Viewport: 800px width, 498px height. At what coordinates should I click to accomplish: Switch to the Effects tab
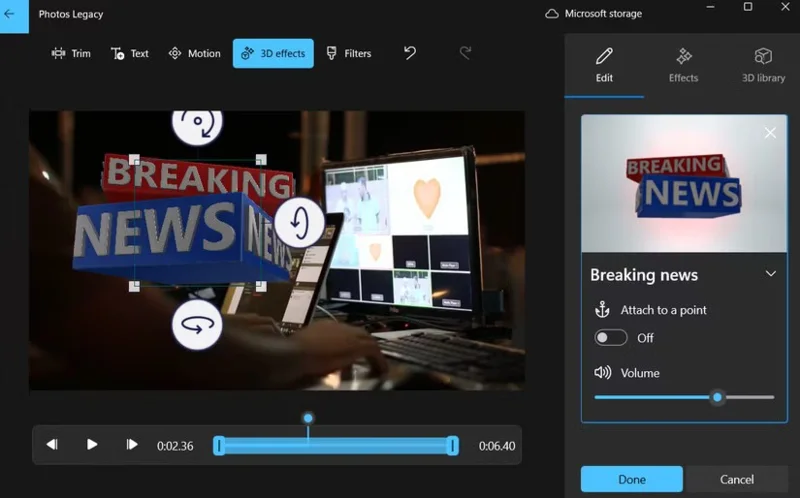684,65
